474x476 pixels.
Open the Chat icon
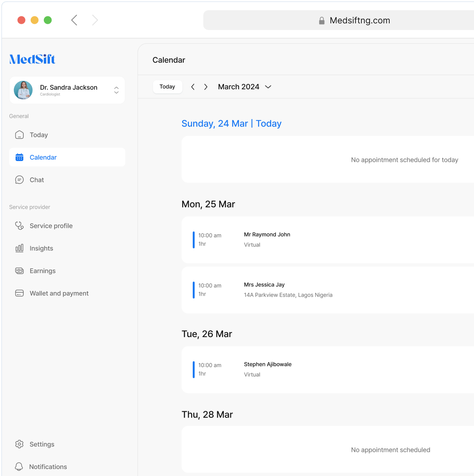tap(19, 179)
